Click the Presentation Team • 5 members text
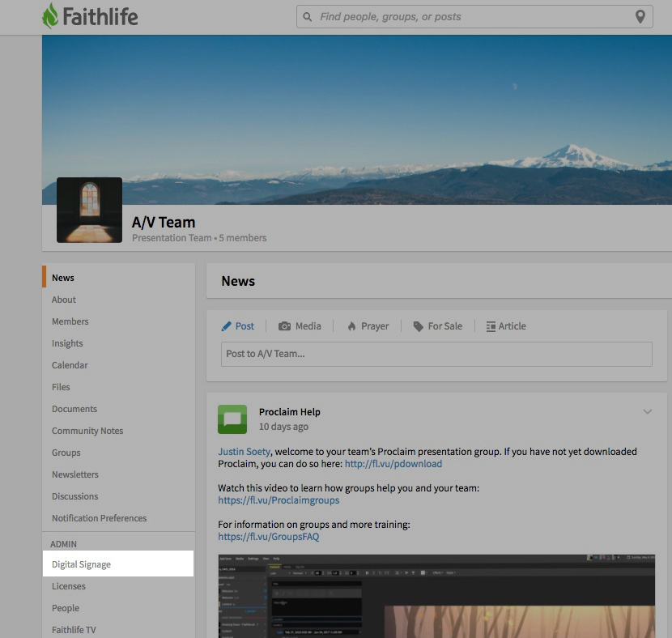Image resolution: width=672 pixels, height=638 pixels. click(x=199, y=238)
